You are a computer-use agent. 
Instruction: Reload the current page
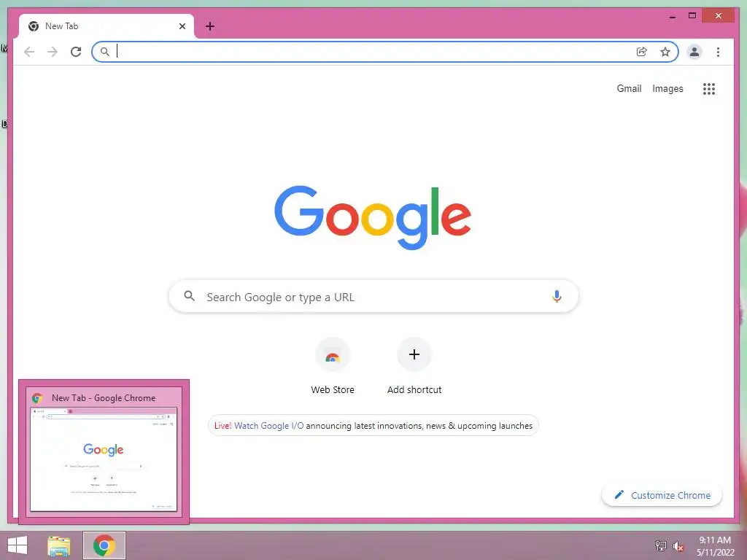(76, 52)
